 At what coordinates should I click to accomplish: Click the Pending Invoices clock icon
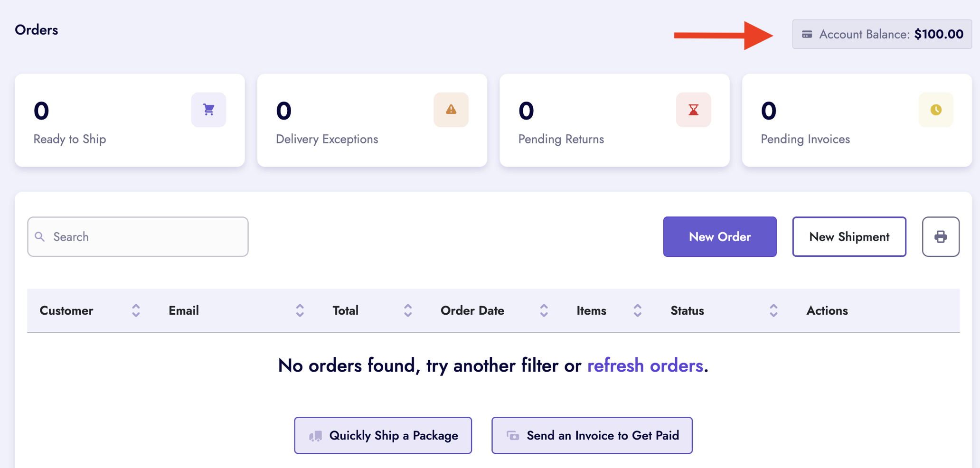pyautogui.click(x=935, y=110)
